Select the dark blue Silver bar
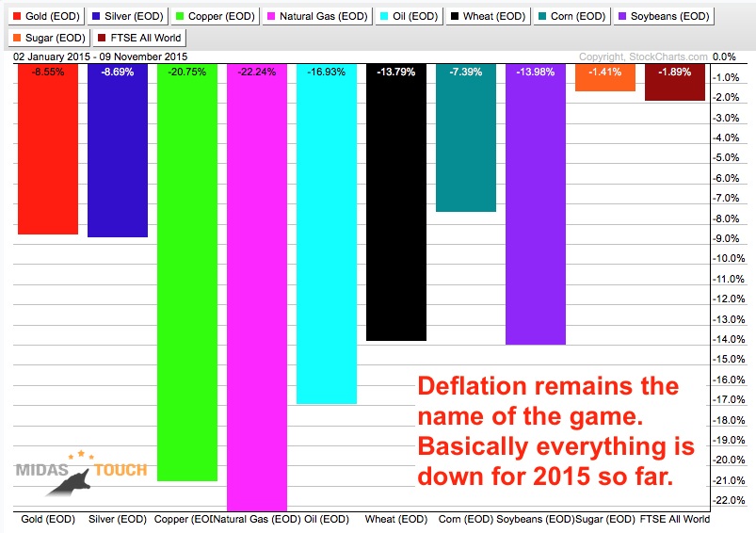The image size is (756, 533). (118, 151)
